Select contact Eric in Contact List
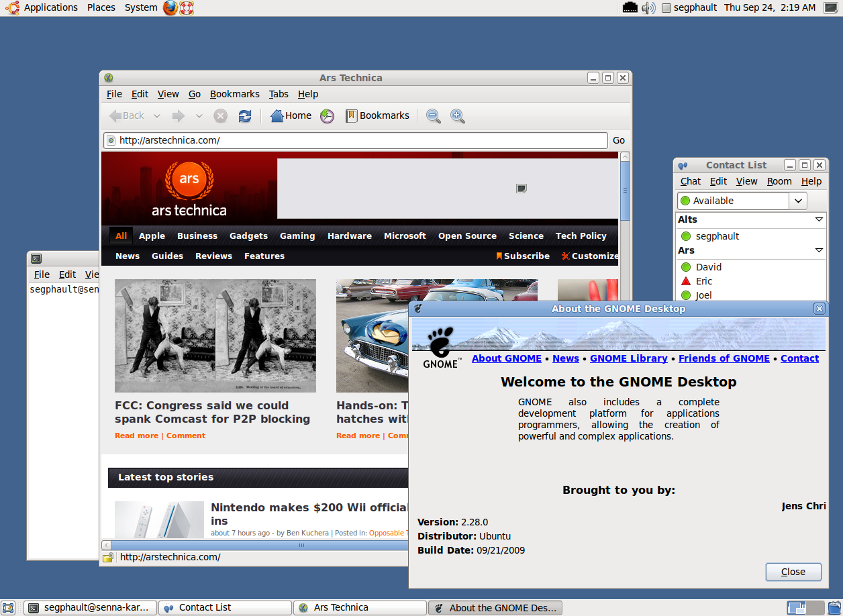 [x=704, y=281]
